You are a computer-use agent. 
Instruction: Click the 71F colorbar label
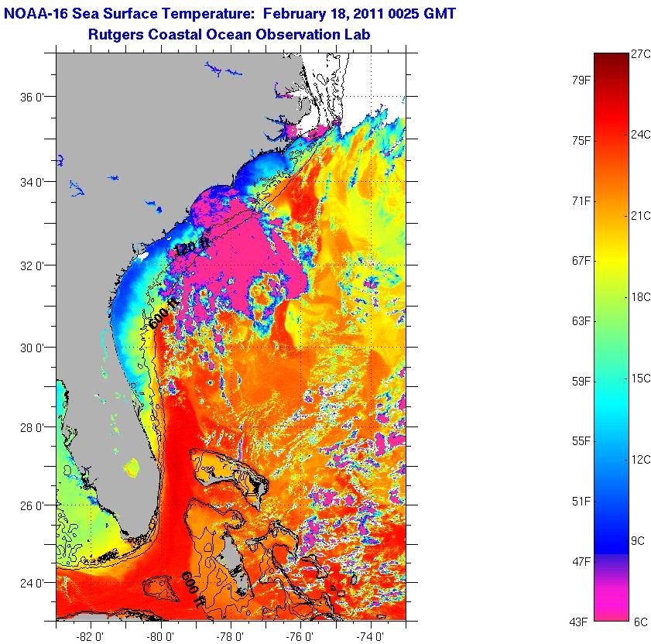pos(581,201)
